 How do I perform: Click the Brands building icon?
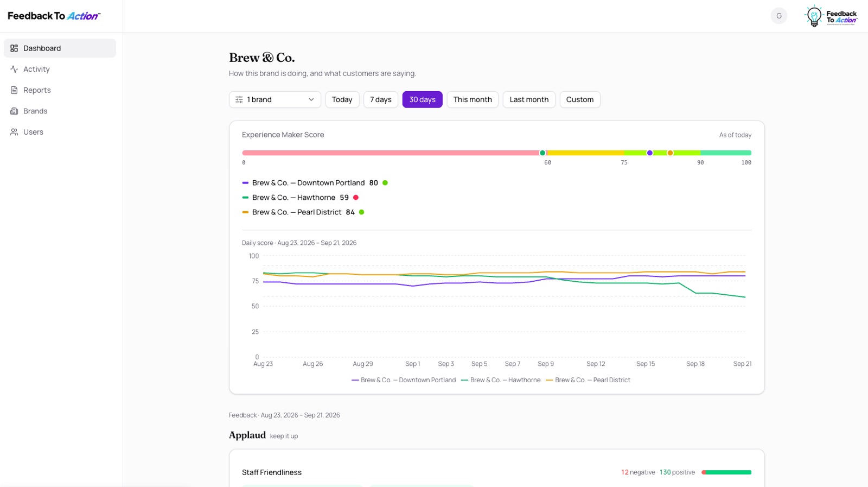(x=14, y=111)
